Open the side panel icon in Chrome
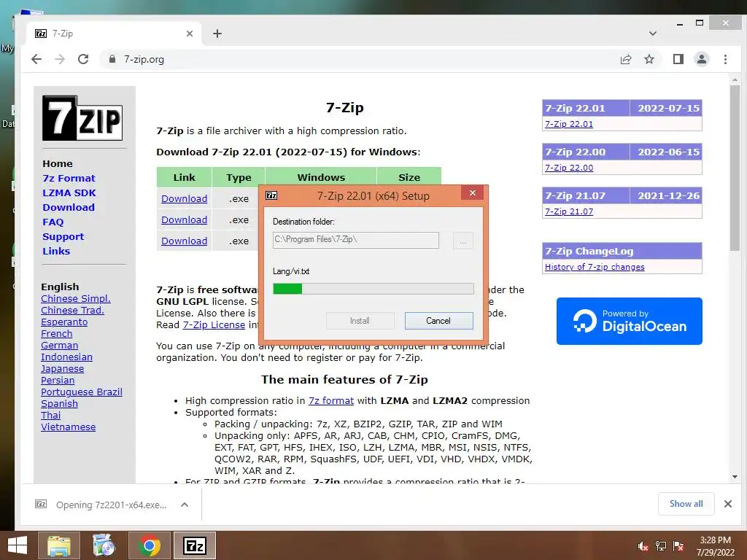Image resolution: width=747 pixels, height=560 pixels. pyautogui.click(x=678, y=59)
